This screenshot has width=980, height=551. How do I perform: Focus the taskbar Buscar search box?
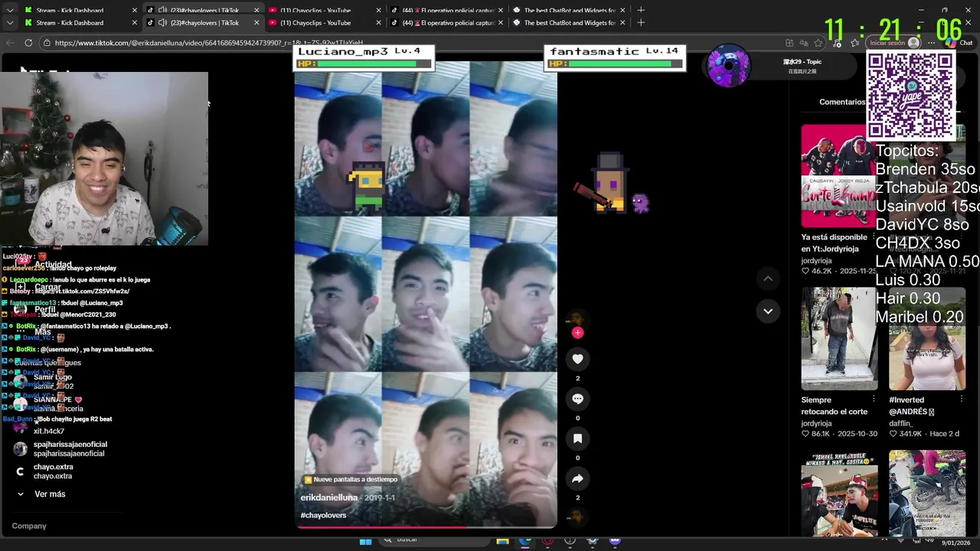434,541
